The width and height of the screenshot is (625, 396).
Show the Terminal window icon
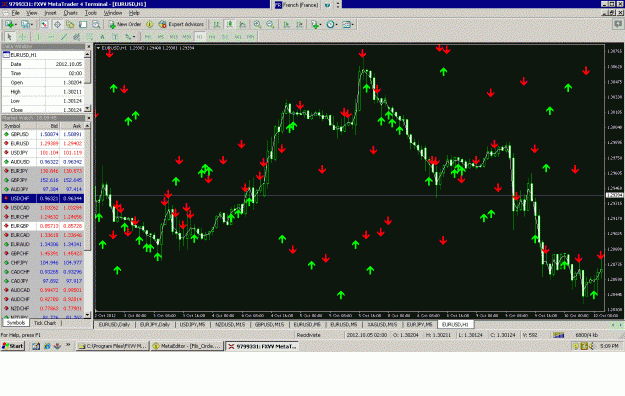tap(83, 24)
